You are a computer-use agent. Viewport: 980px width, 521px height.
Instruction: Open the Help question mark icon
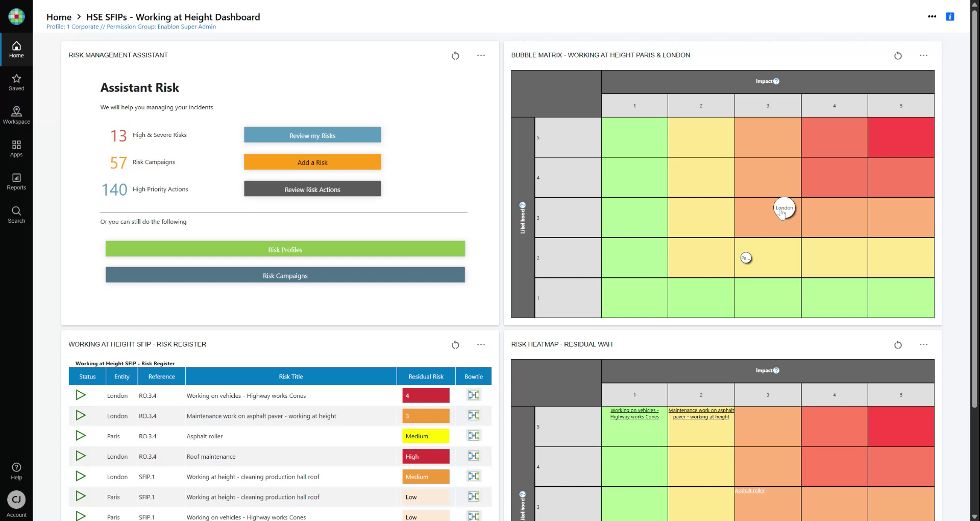tap(16, 470)
